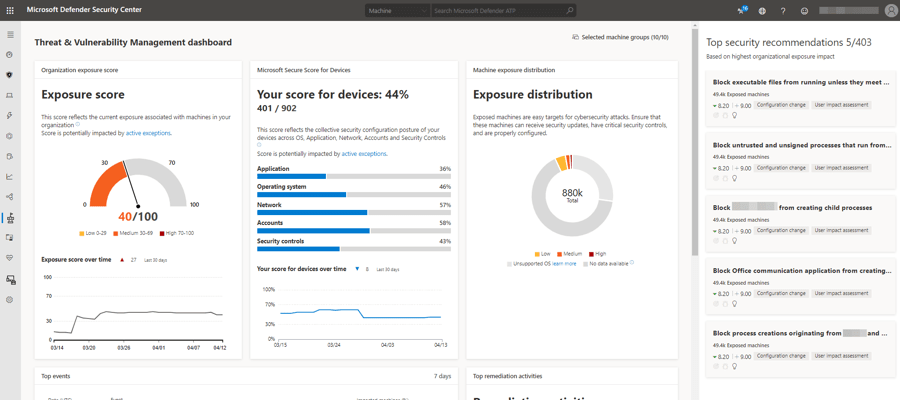Click Your score for devices over time heading
The height and width of the screenshot is (400, 900).
click(x=301, y=269)
